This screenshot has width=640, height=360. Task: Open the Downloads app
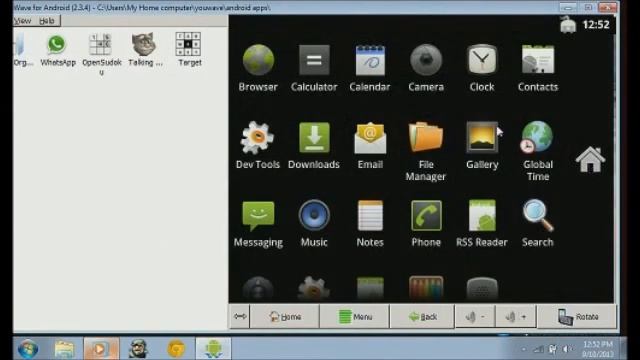(x=314, y=145)
